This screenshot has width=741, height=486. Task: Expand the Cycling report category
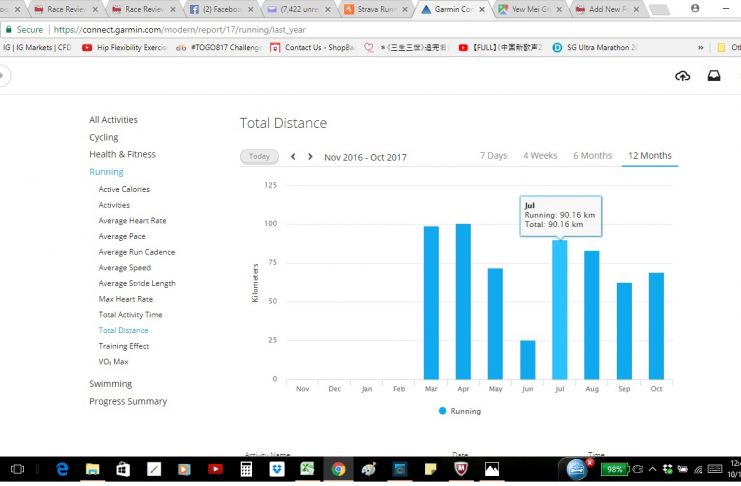coord(103,137)
